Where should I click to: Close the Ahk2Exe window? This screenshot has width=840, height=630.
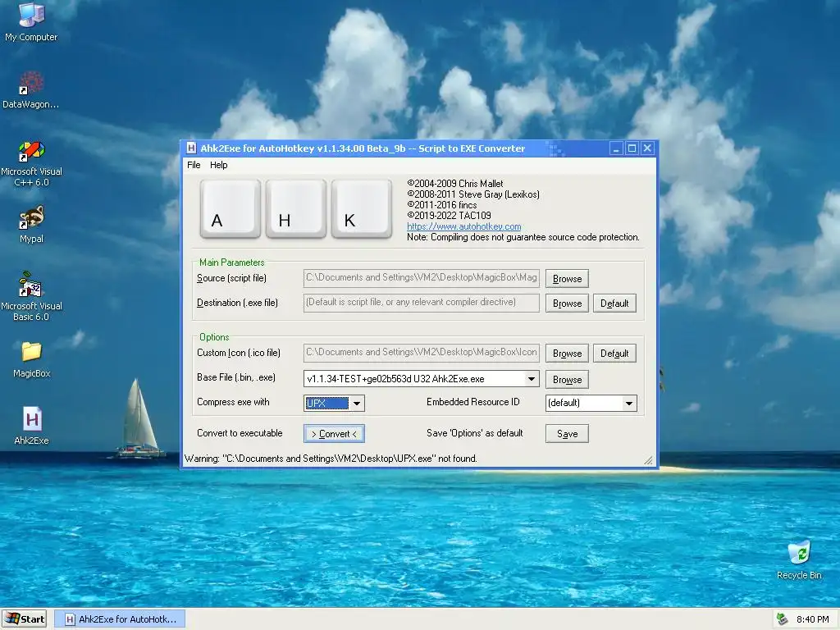(x=647, y=148)
